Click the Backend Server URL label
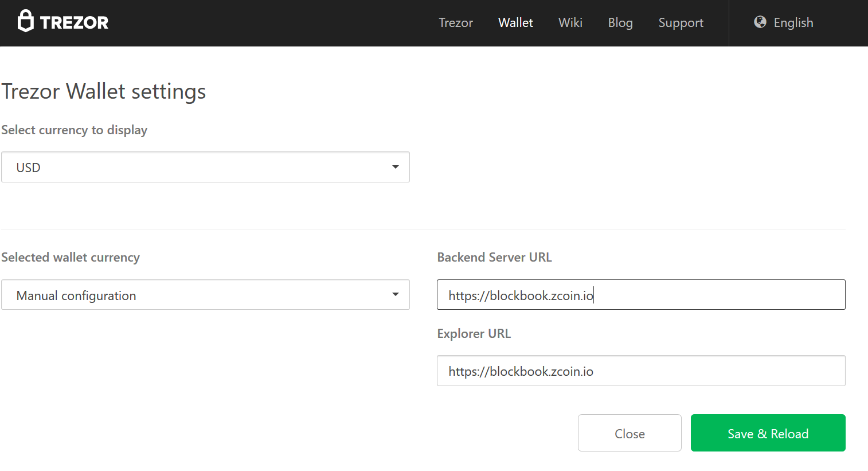Viewport: 868px width, 471px height. click(494, 257)
